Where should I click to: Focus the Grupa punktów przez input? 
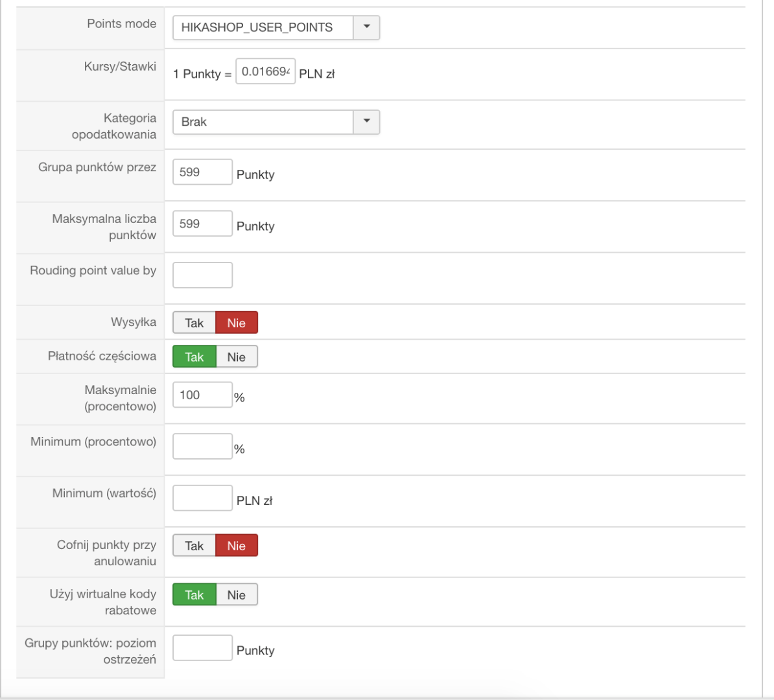[202, 172]
